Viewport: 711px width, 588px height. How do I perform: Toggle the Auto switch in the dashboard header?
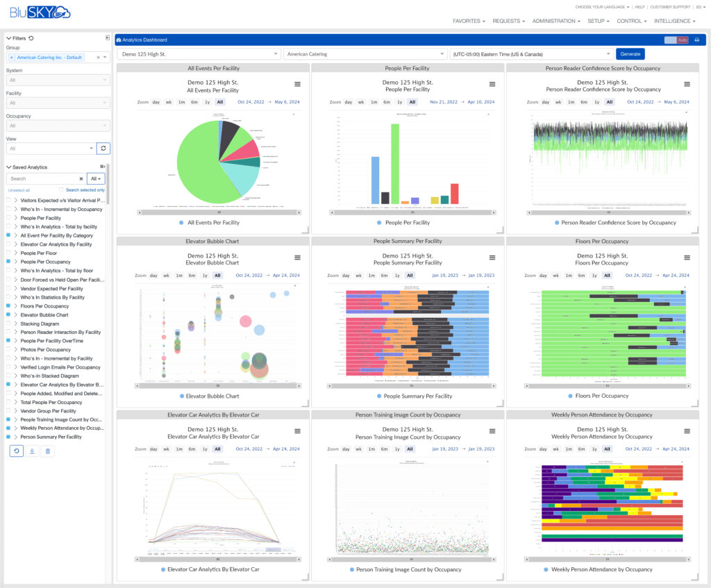tap(676, 40)
